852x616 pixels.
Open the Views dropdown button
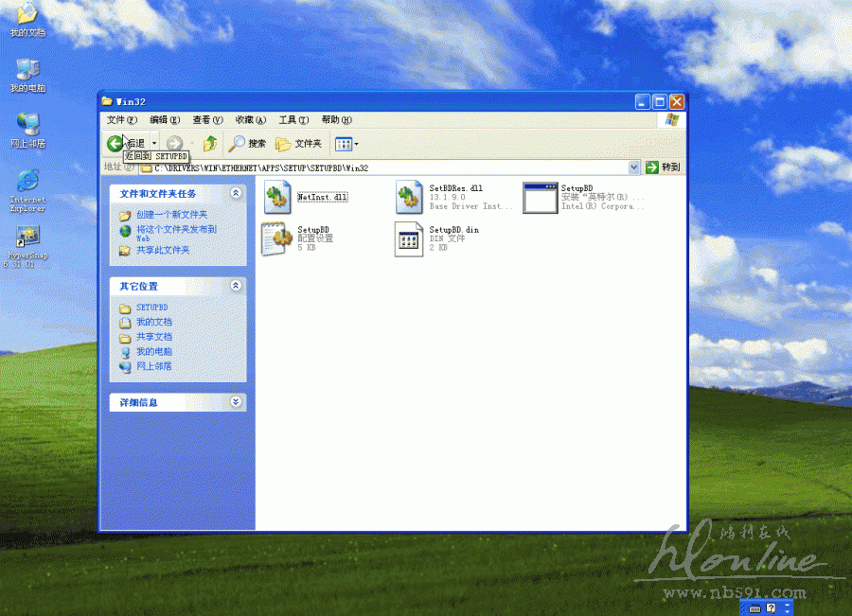click(346, 144)
